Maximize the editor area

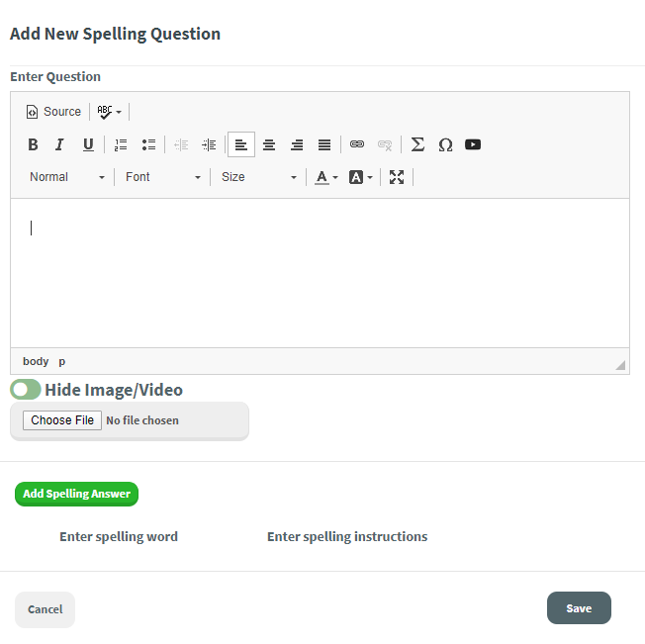(397, 177)
